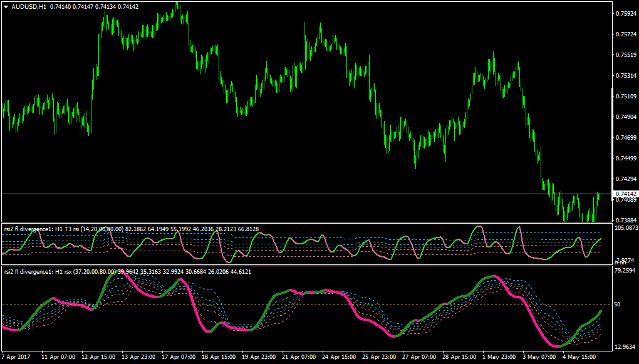This screenshot has height=364, width=639.
Task: Click the orange dashed 50 level line
Action: pos(307,304)
